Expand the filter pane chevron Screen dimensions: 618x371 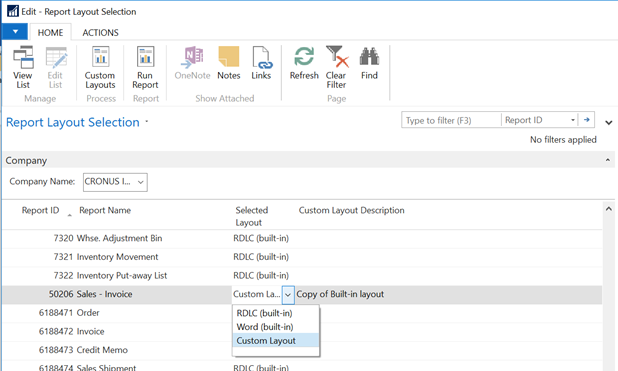pos(609,123)
